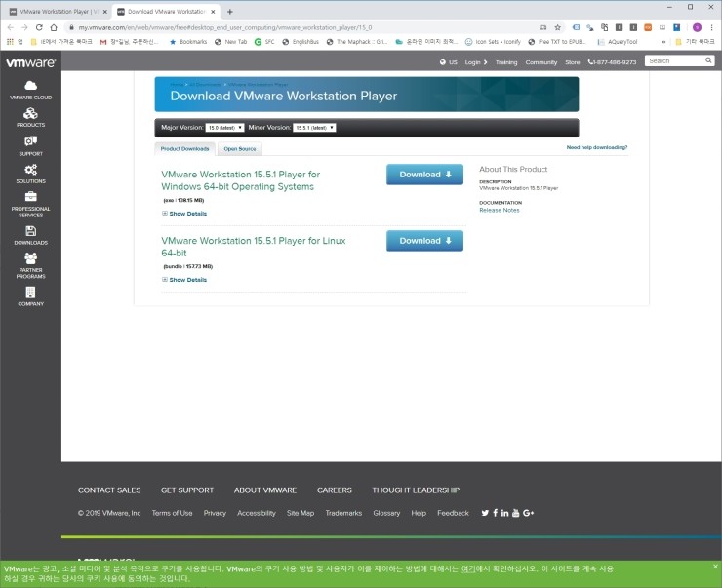Image resolution: width=722 pixels, height=588 pixels.
Task: Open Bookmarks star bookmark
Action: point(188,42)
